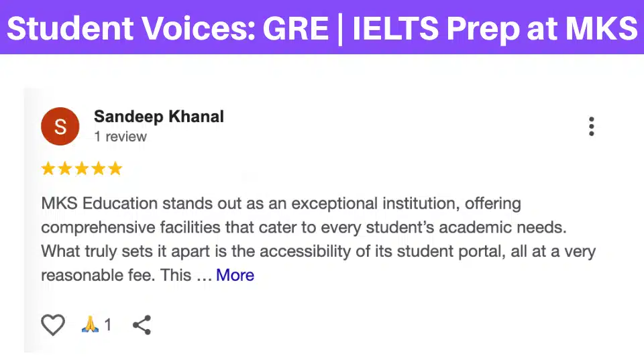
Task: Click the fourth yellow rating star
Action: (x=99, y=168)
